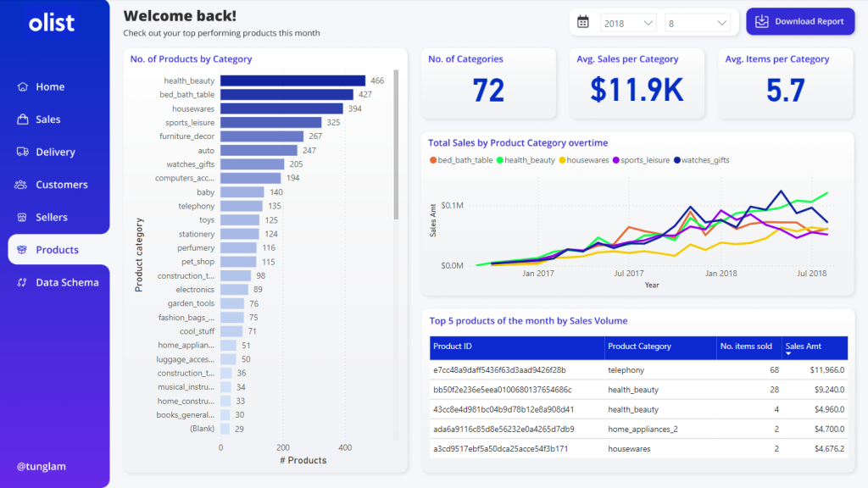Click the Sales shopping bag icon
This screenshot has height=488, width=868.
[x=22, y=119]
